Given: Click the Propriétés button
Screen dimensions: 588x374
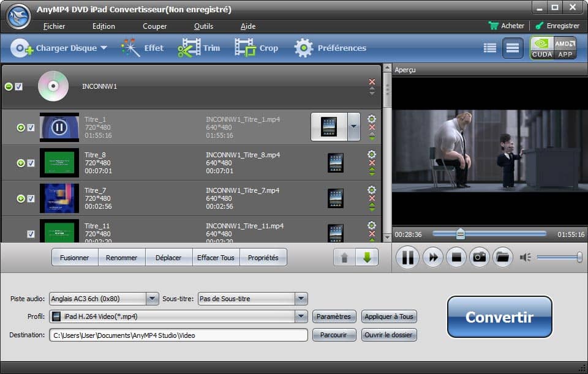Looking at the screenshot, I should point(263,258).
